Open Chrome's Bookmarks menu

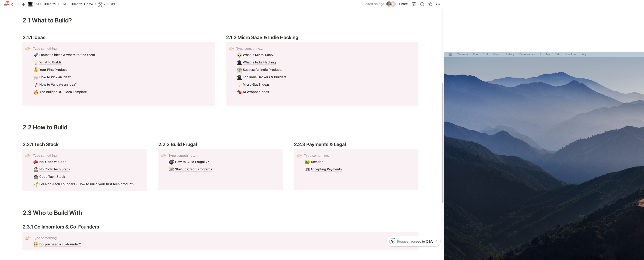point(527,54)
